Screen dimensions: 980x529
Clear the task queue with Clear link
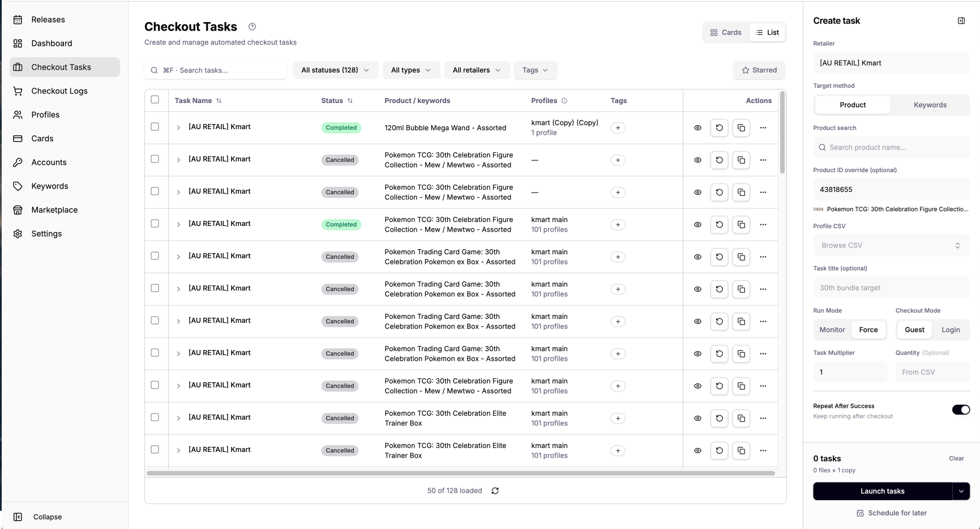956,459
